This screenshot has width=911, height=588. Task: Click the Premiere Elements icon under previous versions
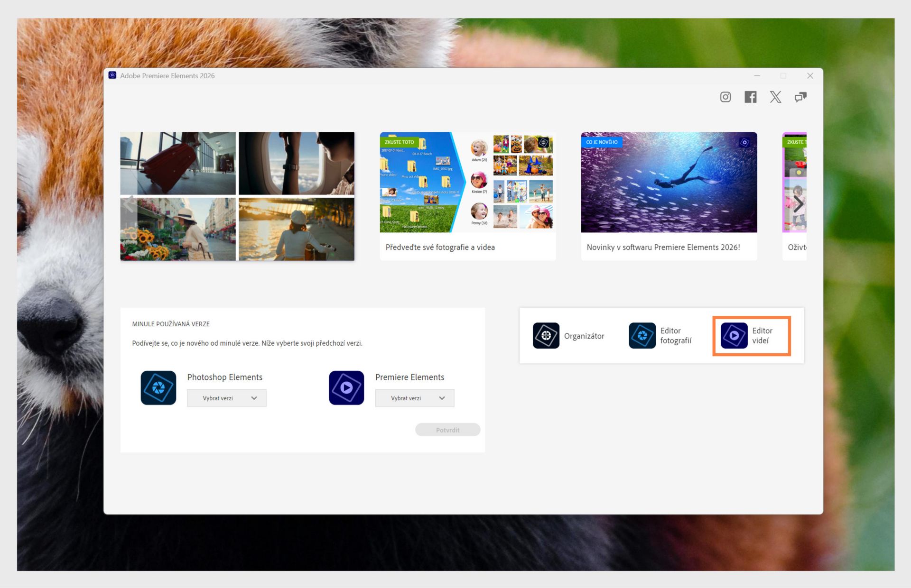346,388
